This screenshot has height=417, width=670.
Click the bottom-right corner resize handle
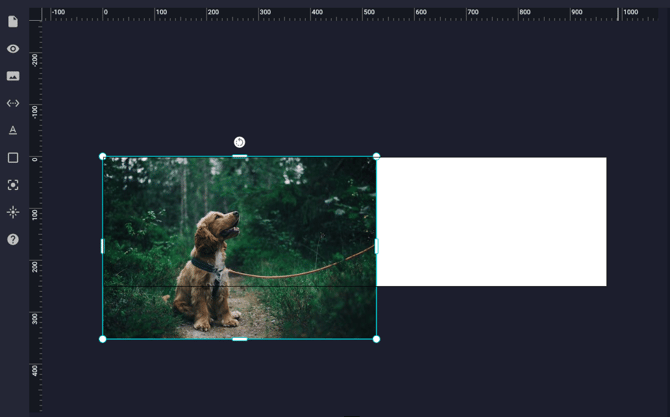pyautogui.click(x=376, y=339)
